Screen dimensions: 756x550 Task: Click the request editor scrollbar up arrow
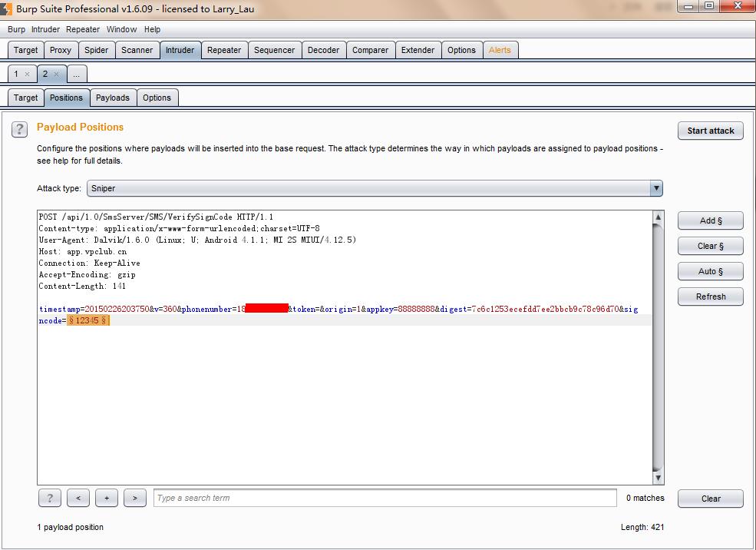[658, 217]
